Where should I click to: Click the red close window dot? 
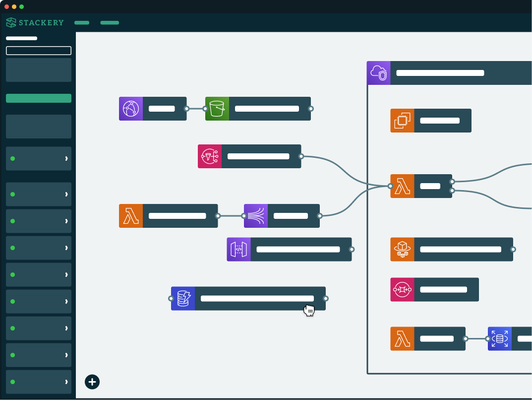coord(6,7)
